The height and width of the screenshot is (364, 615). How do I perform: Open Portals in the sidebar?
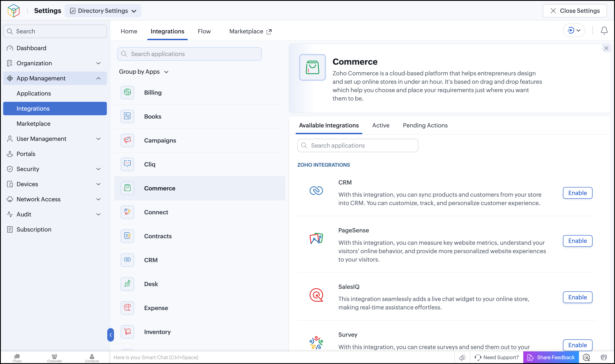(55, 154)
